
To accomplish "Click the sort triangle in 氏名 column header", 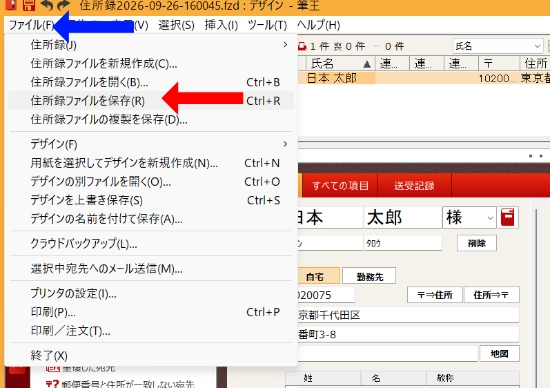I will coord(367,64).
